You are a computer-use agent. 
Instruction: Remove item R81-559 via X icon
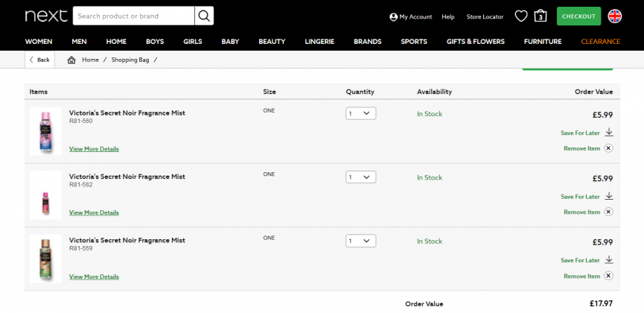point(608,276)
